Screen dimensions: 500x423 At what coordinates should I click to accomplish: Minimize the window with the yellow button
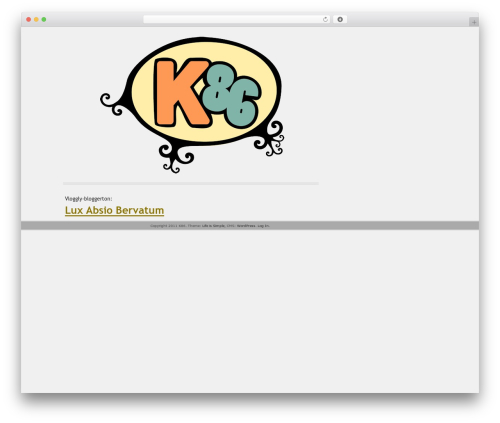(x=36, y=19)
